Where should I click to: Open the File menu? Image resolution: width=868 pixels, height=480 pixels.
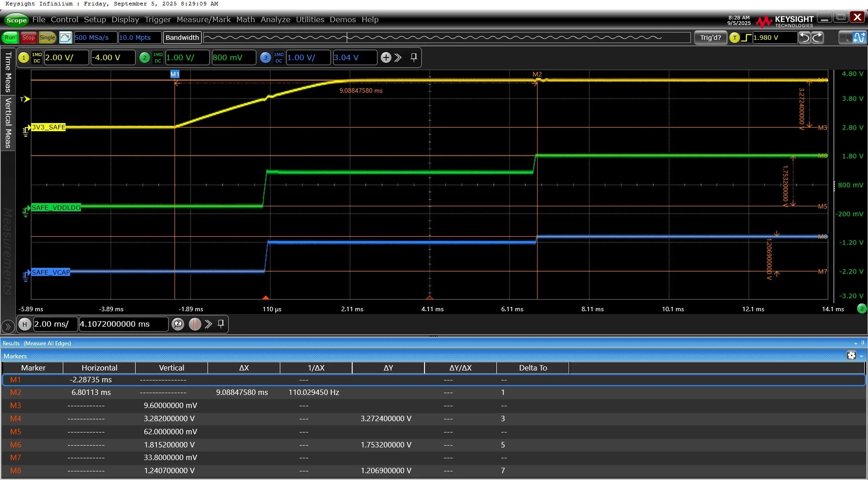tap(39, 19)
